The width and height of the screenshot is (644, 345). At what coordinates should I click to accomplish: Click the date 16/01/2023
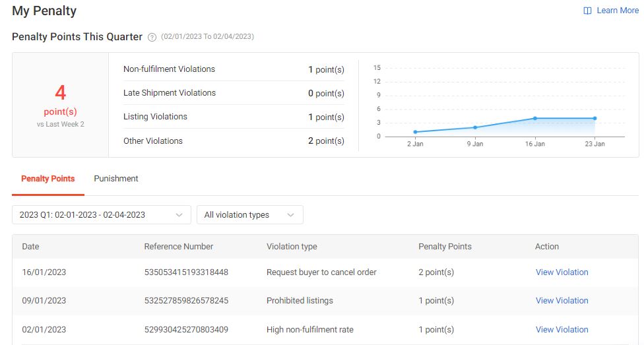click(44, 272)
